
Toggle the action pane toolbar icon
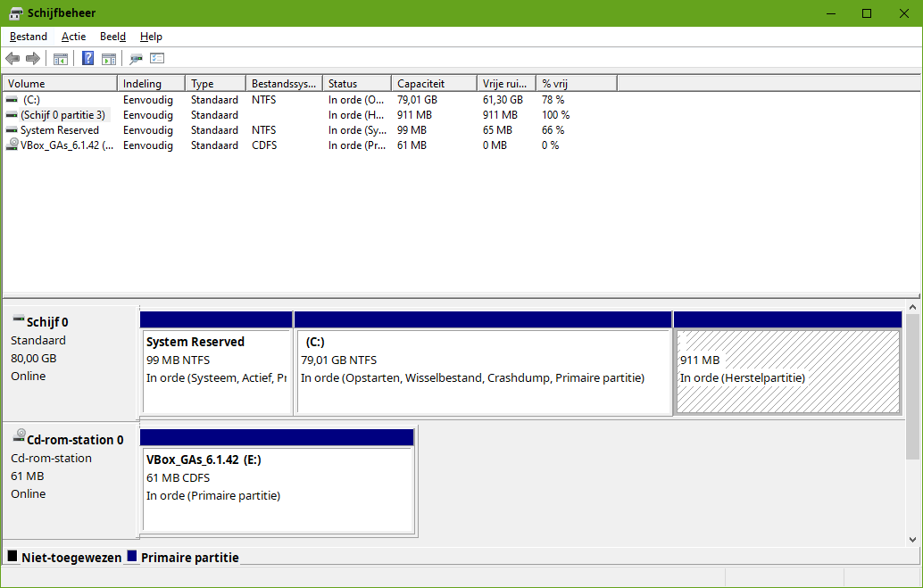[x=109, y=59]
